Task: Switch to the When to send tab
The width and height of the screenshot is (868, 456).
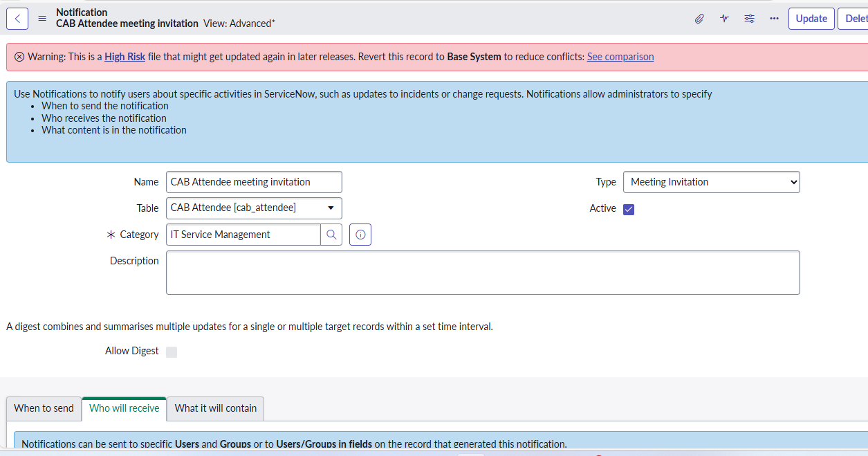Action: (x=44, y=408)
